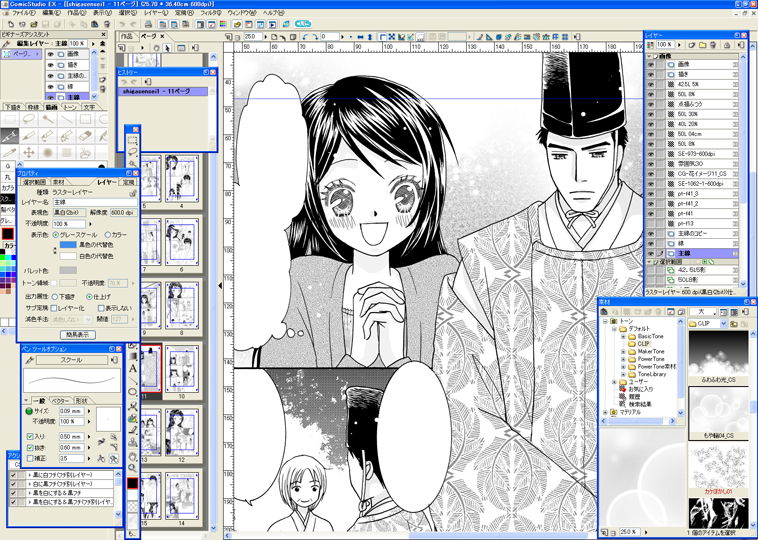Viewport: 758px width, 540px height.
Task: Switch to 素材 tab in Properties panel
Action: coord(58,182)
